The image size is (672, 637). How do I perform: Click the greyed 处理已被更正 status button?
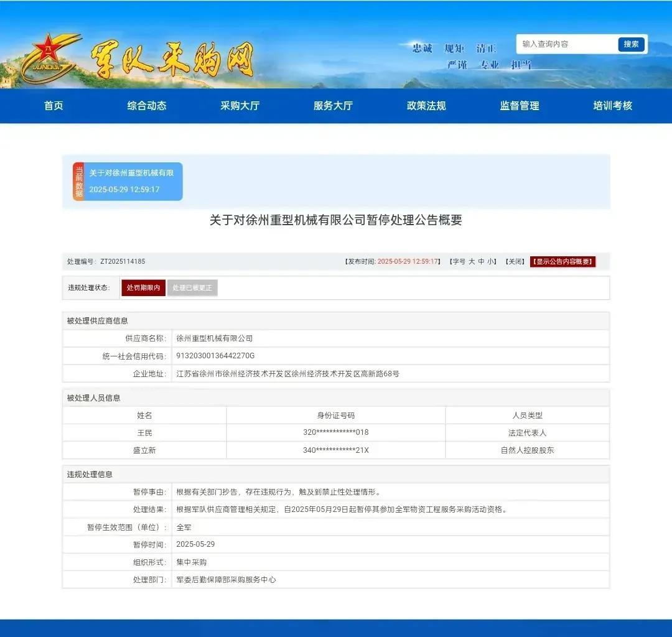click(x=192, y=288)
